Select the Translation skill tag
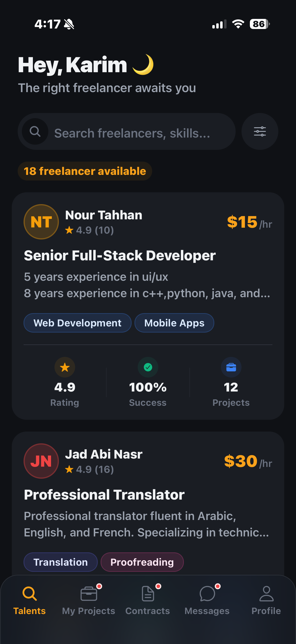Screen dimensions: 296x644 (60, 562)
